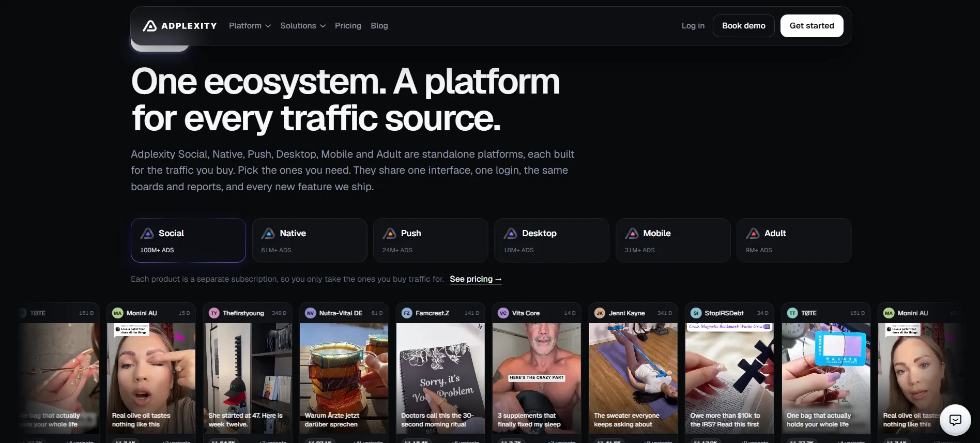Image resolution: width=980 pixels, height=443 pixels.
Task: Click caption "Warum Ärzte jetzt darüber sprechen"
Action: click(332, 420)
